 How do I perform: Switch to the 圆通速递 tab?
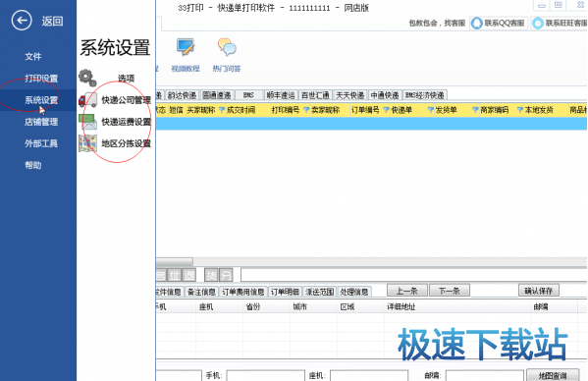click(217, 95)
